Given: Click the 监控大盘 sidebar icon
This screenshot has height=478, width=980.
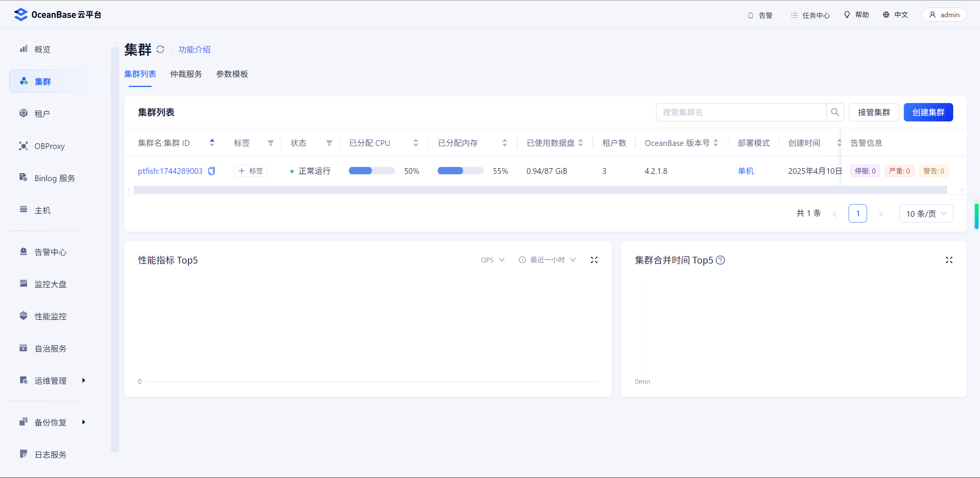Looking at the screenshot, I should coord(24,283).
